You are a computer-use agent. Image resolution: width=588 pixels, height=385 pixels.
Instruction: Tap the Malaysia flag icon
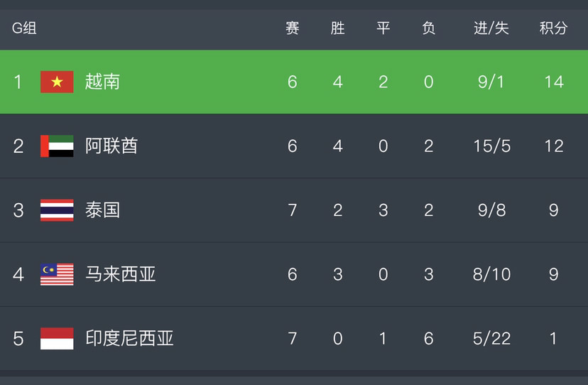pyautogui.click(x=57, y=274)
